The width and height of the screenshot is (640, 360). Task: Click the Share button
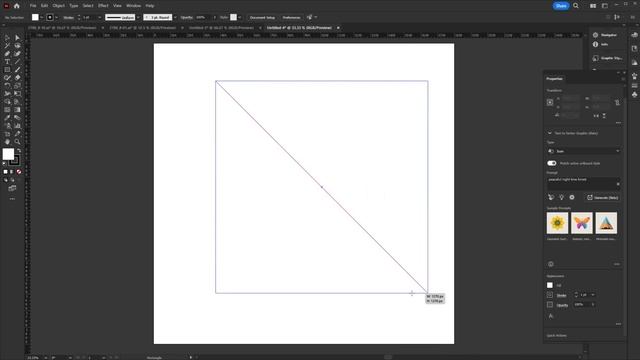click(x=561, y=6)
